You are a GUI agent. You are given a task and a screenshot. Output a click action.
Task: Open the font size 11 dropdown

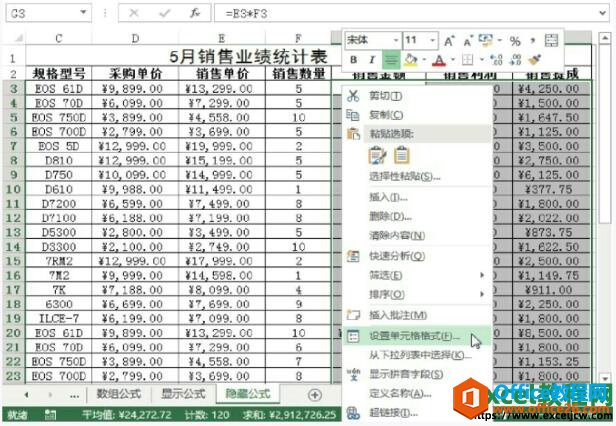click(432, 40)
